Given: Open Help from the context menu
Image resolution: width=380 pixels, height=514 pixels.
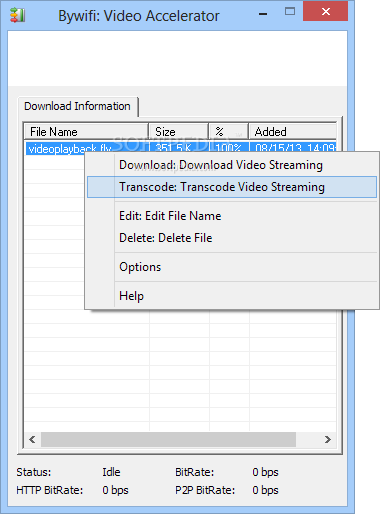Looking at the screenshot, I should coord(232,296).
